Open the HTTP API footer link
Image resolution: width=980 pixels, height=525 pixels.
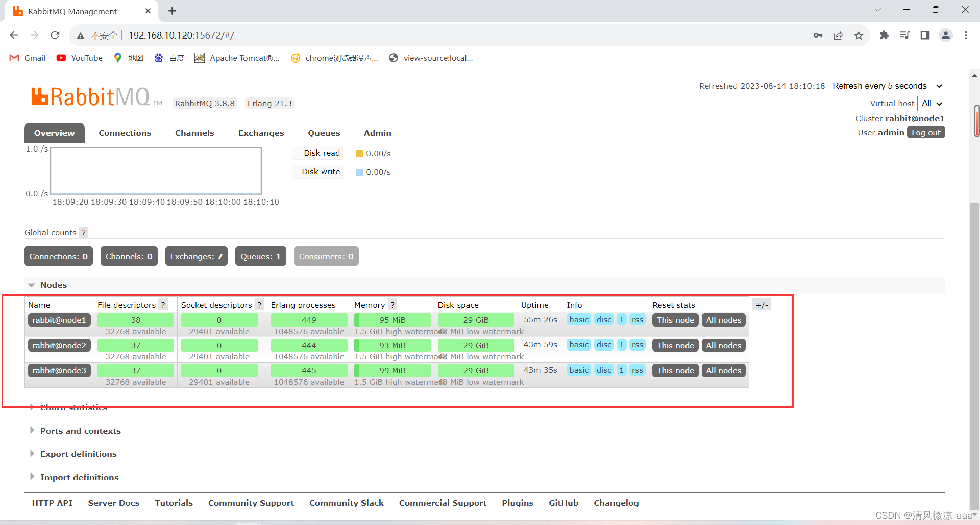tap(52, 503)
